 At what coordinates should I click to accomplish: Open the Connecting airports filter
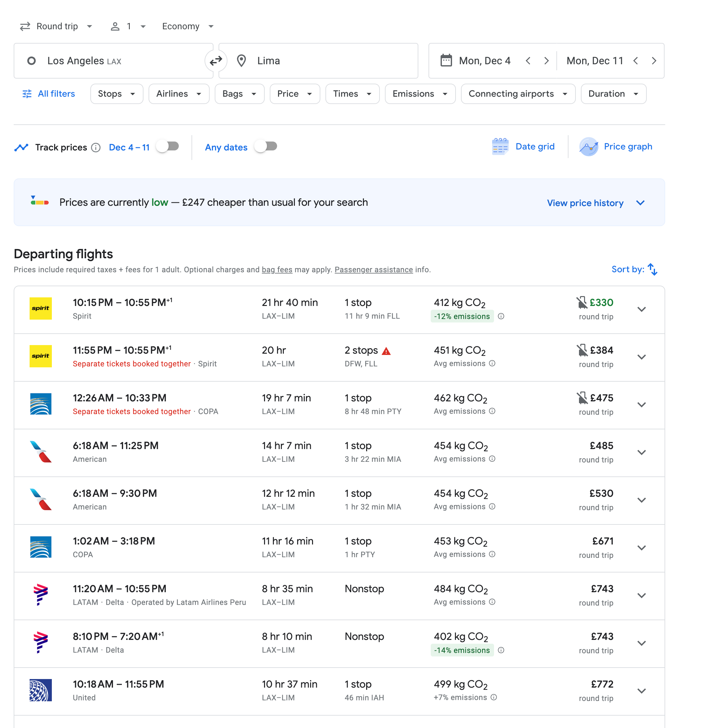tap(518, 94)
